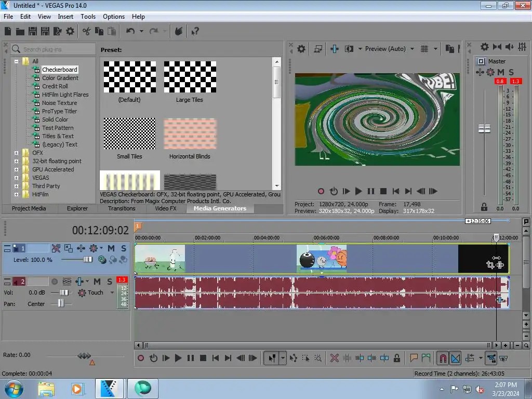The width and height of the screenshot is (532, 399).
Task: Collapse the All folder in plug-in tree
Action: click(16, 61)
